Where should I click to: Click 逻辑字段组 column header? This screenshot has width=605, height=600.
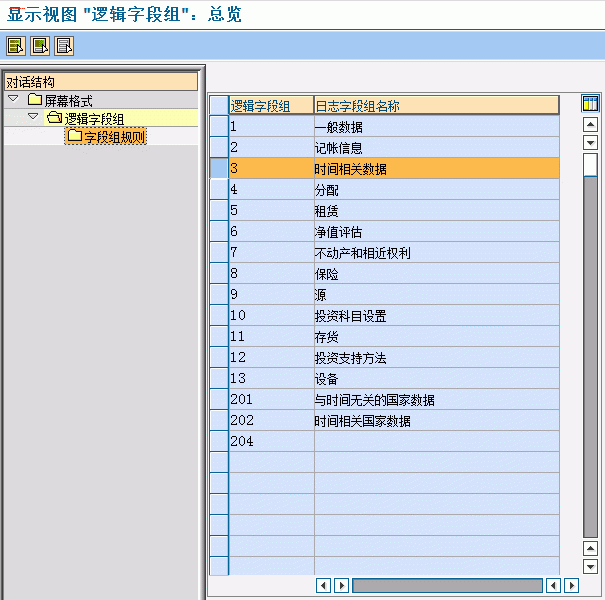271,105
